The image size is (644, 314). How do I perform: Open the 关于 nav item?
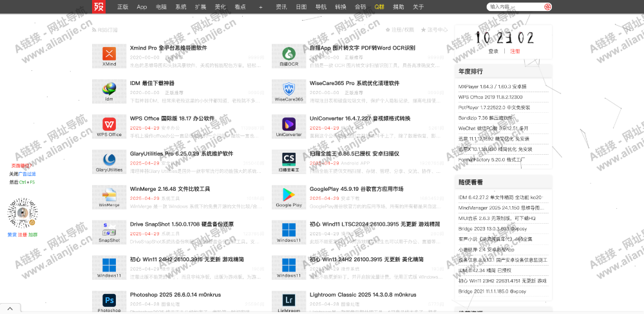(418, 7)
